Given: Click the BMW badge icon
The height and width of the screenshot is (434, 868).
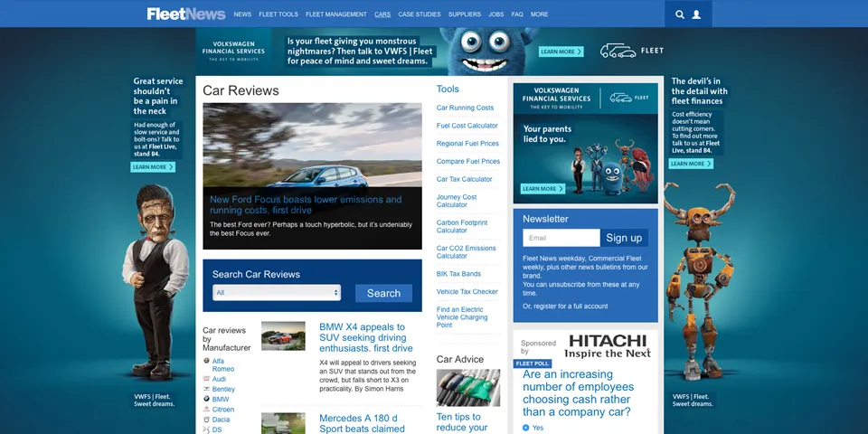Looking at the screenshot, I should pyautogui.click(x=207, y=399).
